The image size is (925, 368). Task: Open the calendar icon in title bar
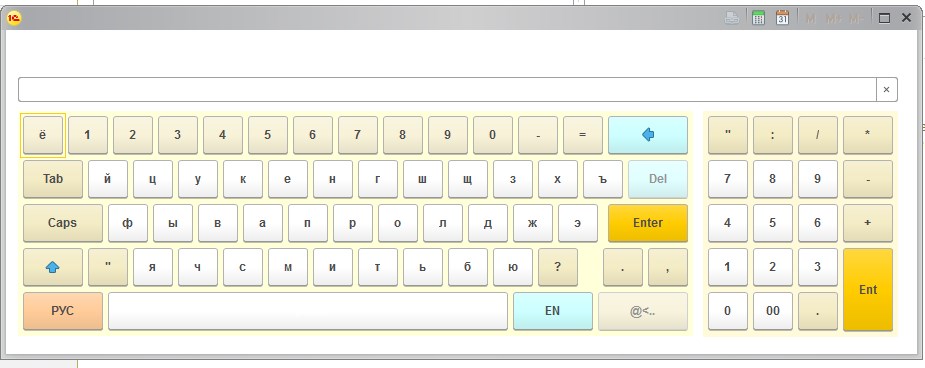(782, 18)
